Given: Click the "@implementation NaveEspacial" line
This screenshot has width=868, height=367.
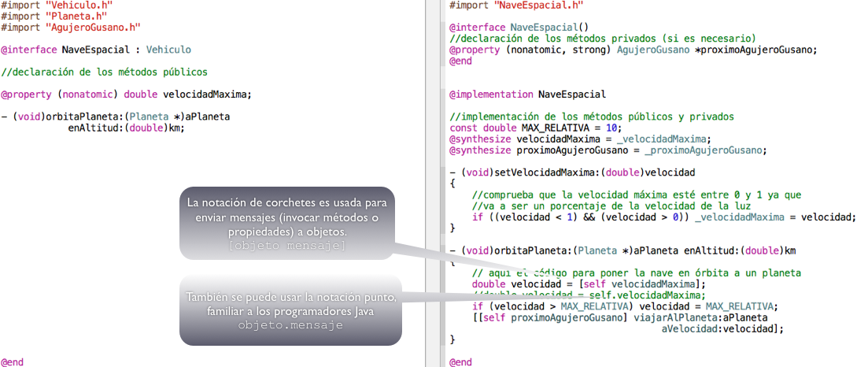Looking at the screenshot, I should coord(527,95).
